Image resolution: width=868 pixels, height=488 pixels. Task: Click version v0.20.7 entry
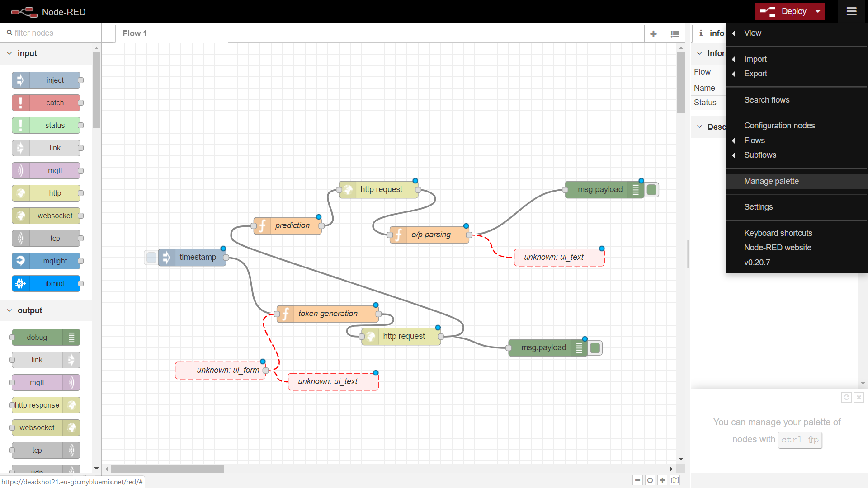coord(796,263)
